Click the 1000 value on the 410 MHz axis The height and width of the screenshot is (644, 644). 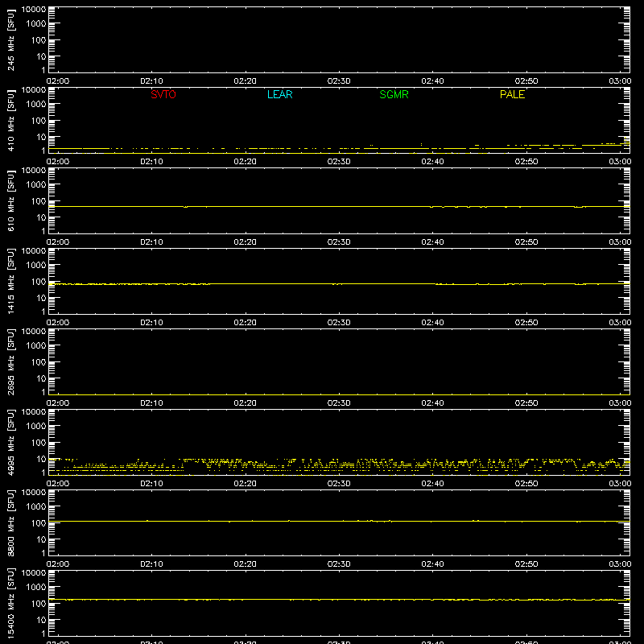36,104
